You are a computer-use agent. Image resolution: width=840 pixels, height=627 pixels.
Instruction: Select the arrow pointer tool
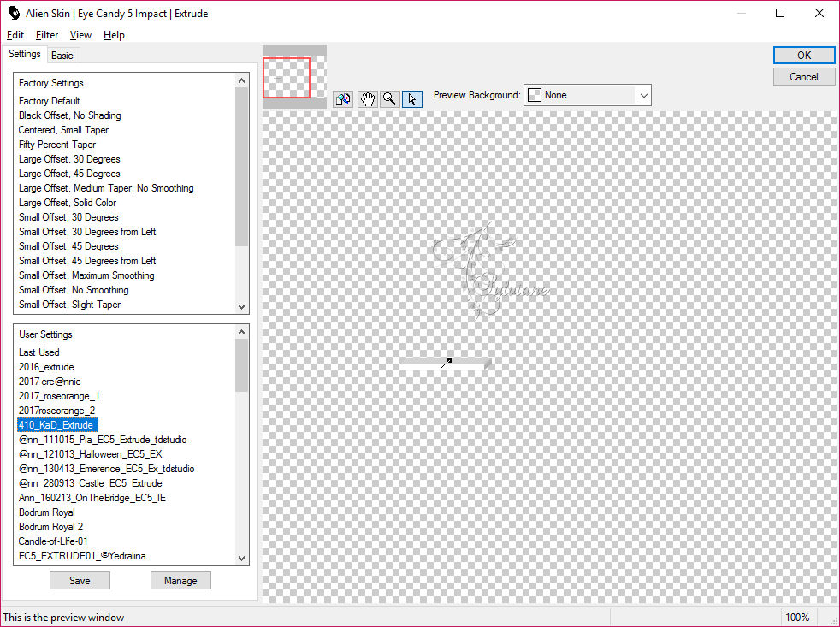(412, 99)
